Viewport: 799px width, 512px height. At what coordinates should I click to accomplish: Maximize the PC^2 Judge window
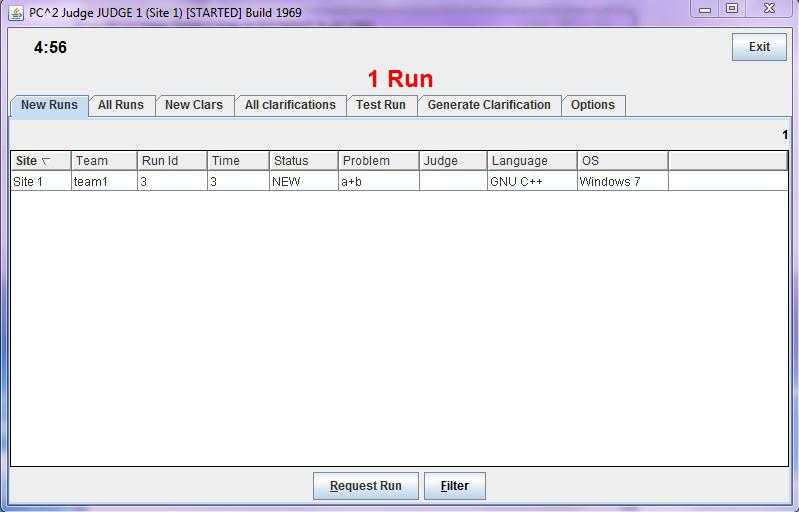pos(732,9)
